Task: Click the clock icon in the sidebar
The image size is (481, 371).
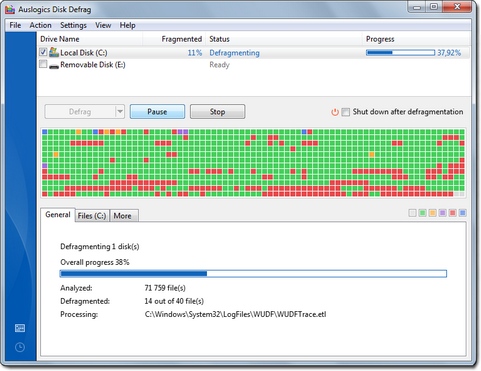Action: pos(20,347)
